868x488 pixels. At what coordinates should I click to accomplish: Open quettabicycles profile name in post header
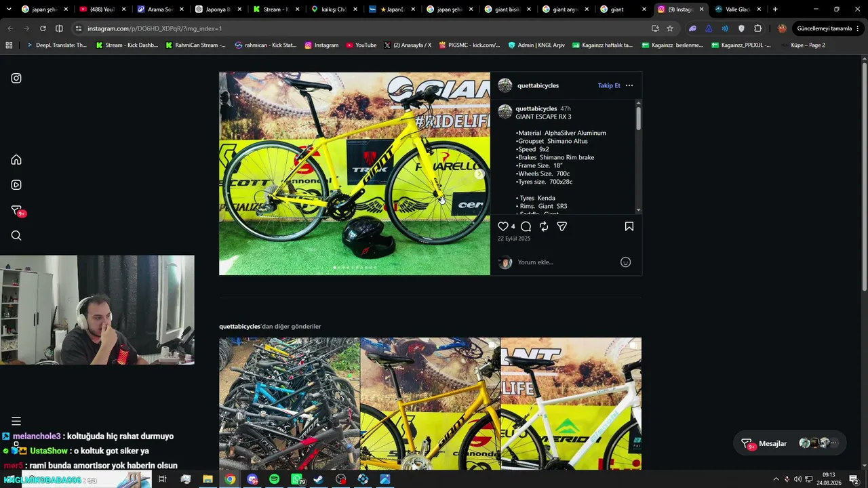tap(538, 85)
